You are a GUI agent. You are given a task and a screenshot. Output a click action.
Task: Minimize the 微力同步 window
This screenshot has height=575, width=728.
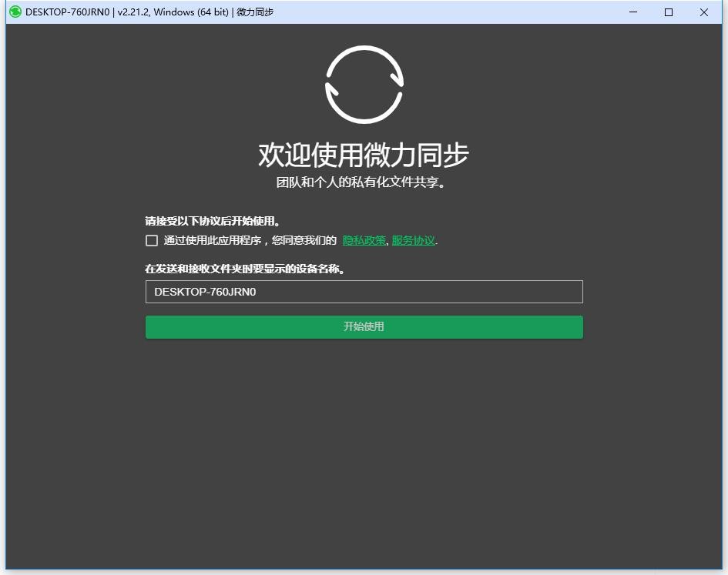point(633,12)
